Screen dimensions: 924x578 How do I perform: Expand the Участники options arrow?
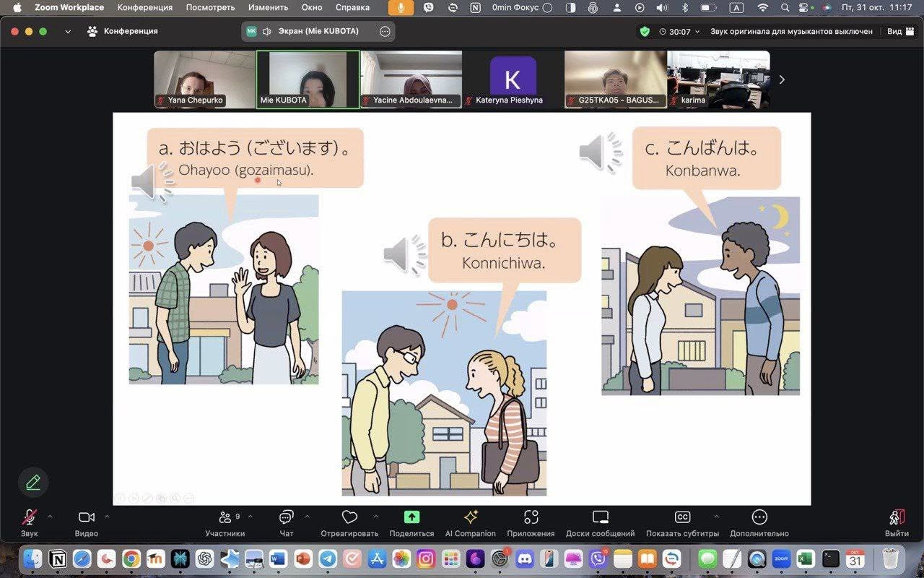tap(250, 517)
